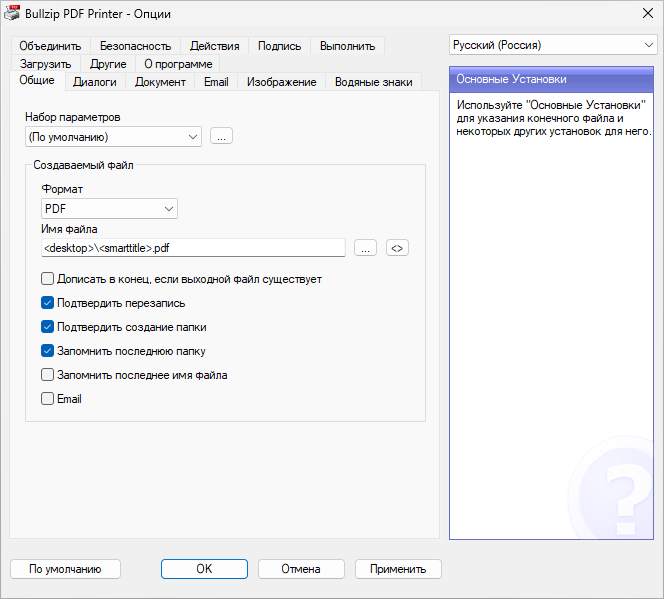Screen dimensions: 664x599
Task: Open the Безопасность tab
Action: point(136,46)
